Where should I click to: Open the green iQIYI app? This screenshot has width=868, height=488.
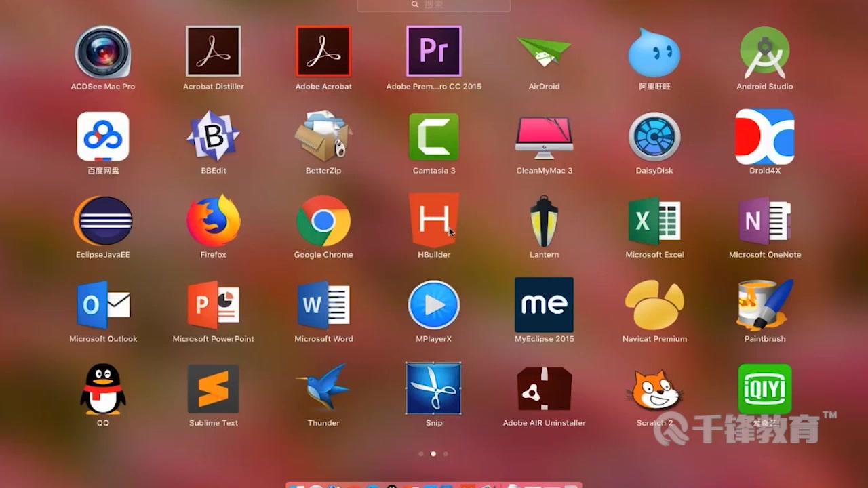point(765,389)
